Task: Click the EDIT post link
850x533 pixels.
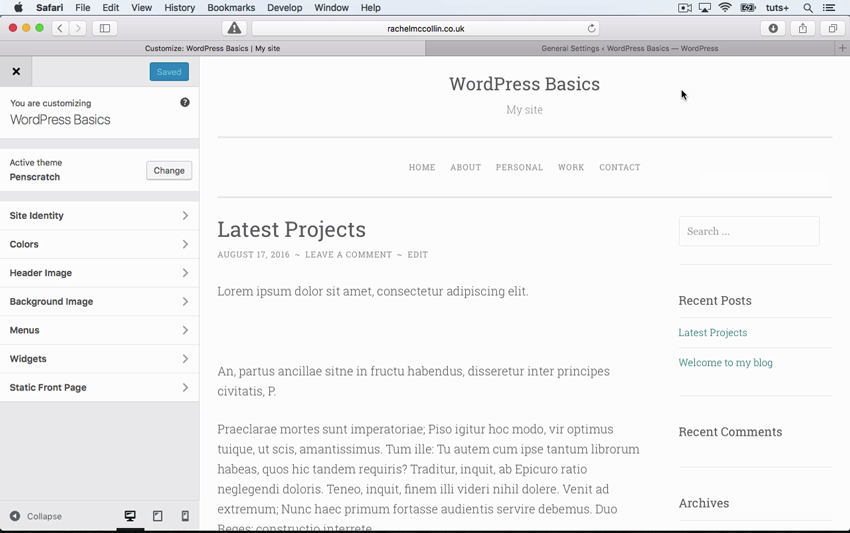Action: coord(417,254)
